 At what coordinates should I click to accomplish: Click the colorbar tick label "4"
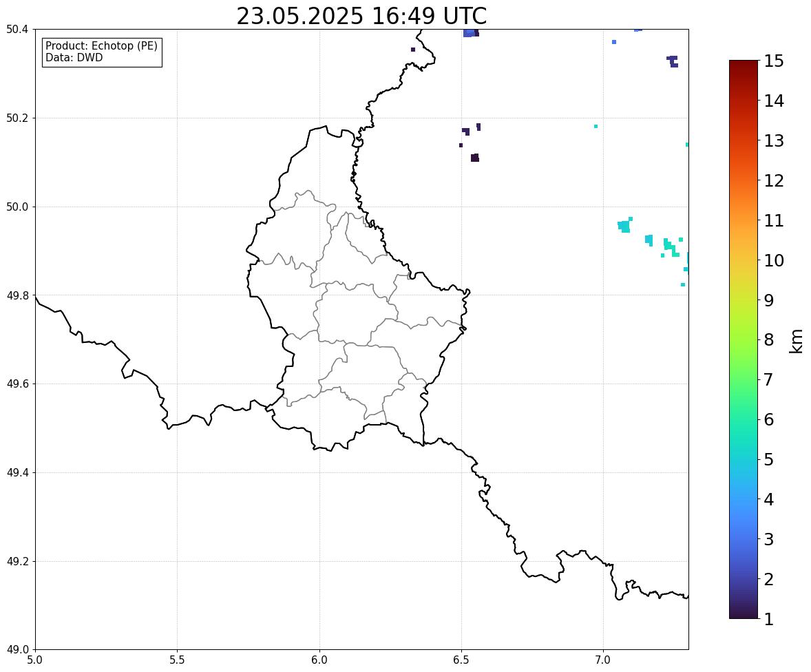point(768,499)
